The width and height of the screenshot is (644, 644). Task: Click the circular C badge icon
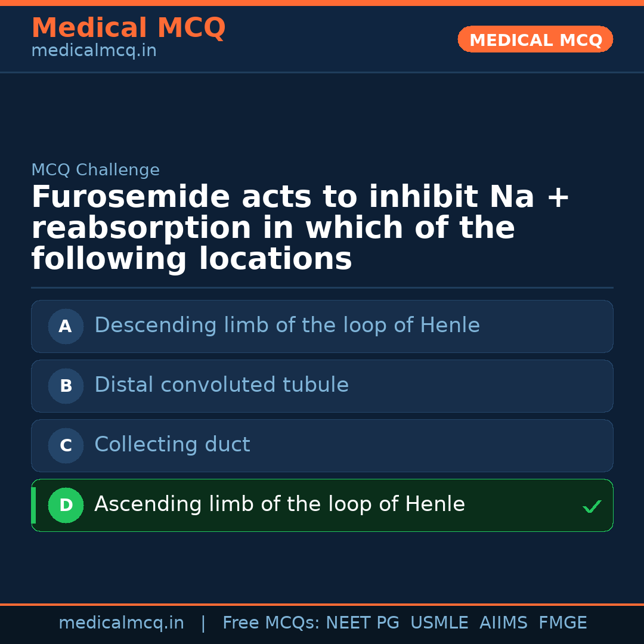(x=66, y=445)
